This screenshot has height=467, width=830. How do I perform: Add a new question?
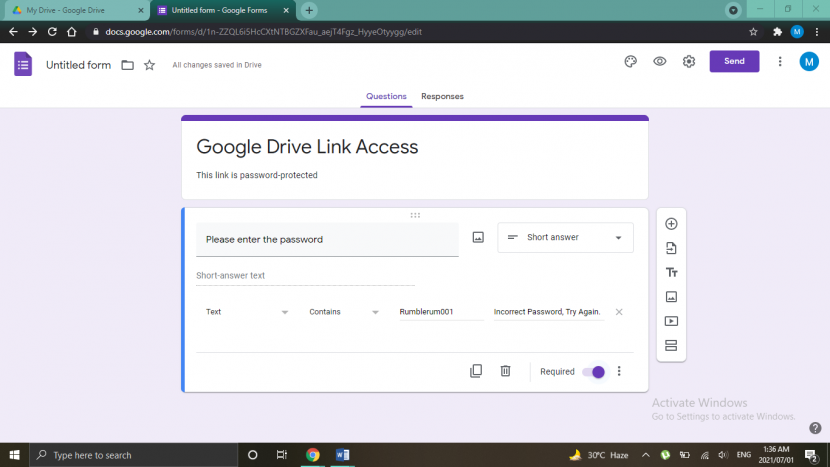coord(671,224)
